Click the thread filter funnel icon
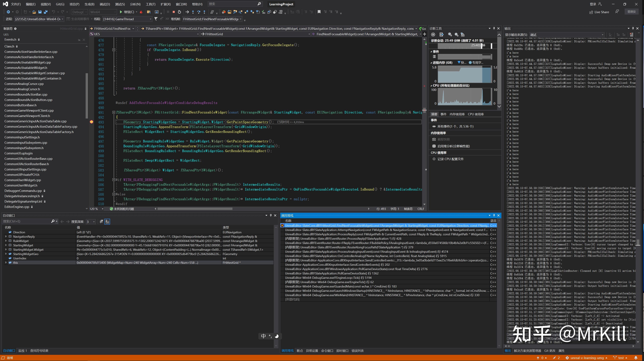This screenshot has height=361, width=644. [x=156, y=19]
